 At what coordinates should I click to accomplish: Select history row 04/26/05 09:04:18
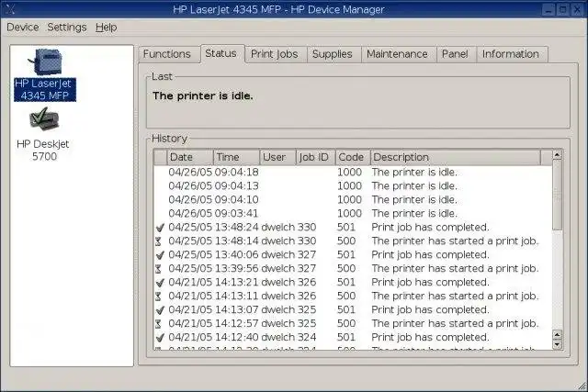pos(353,173)
